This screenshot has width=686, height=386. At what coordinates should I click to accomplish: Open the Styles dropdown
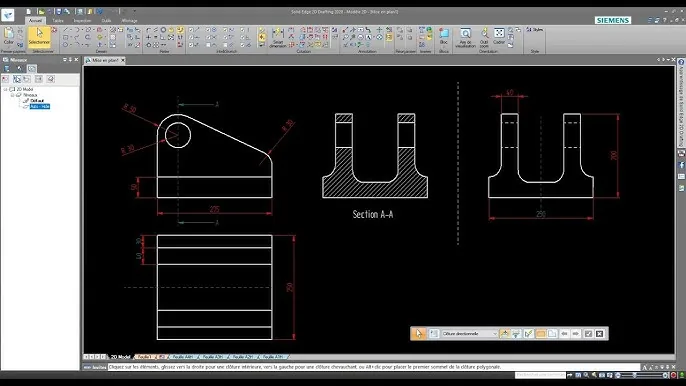coord(535,29)
